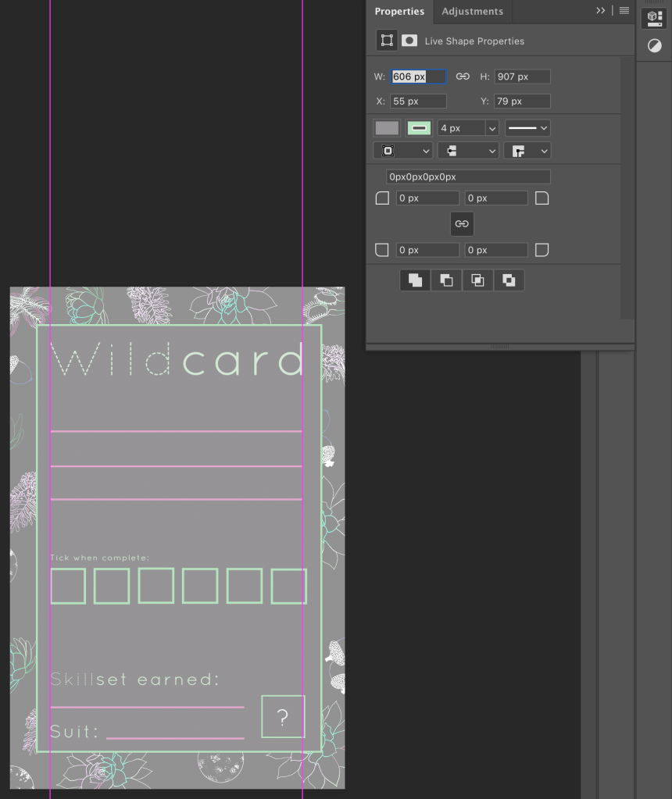Click the Masks icon in Properties
This screenshot has height=799, width=672.
point(409,41)
